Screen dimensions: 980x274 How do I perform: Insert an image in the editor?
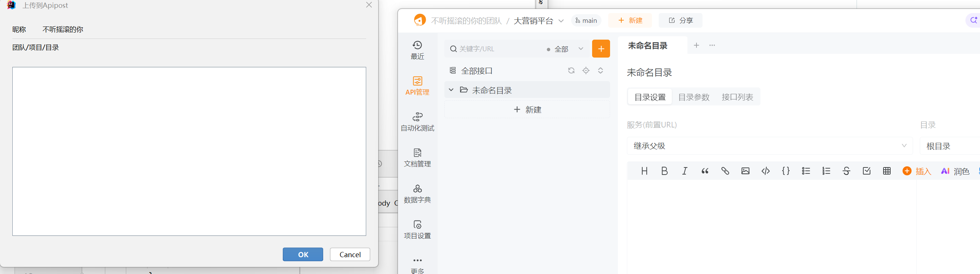[x=745, y=171]
